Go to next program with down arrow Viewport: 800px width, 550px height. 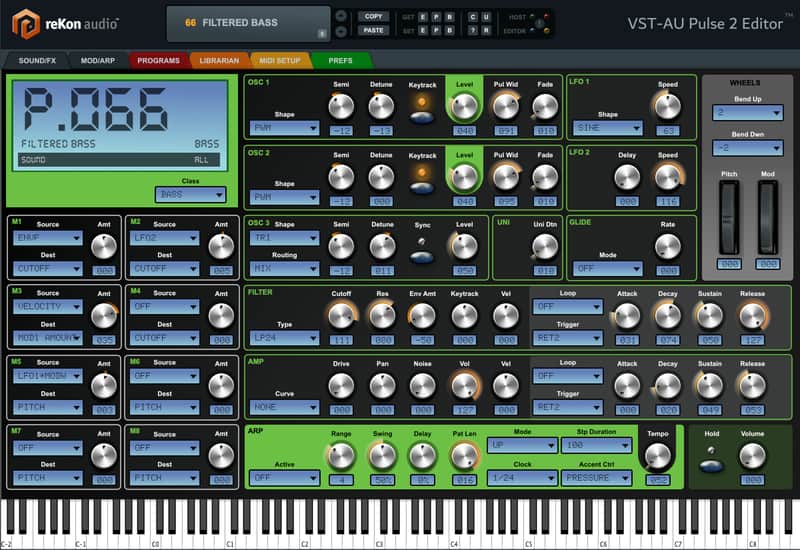[x=341, y=31]
